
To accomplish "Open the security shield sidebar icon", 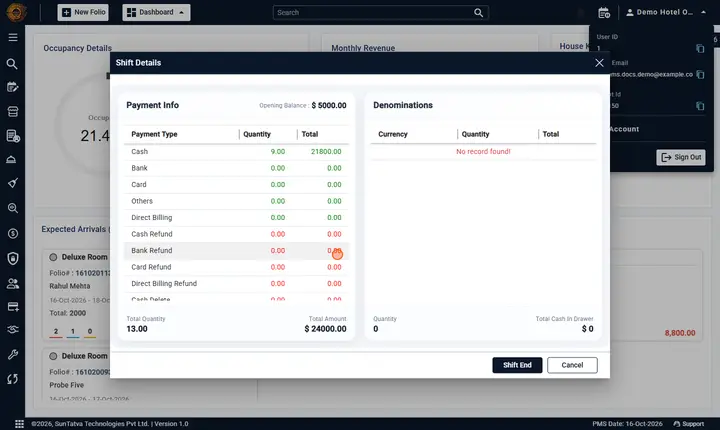I will pos(13,258).
